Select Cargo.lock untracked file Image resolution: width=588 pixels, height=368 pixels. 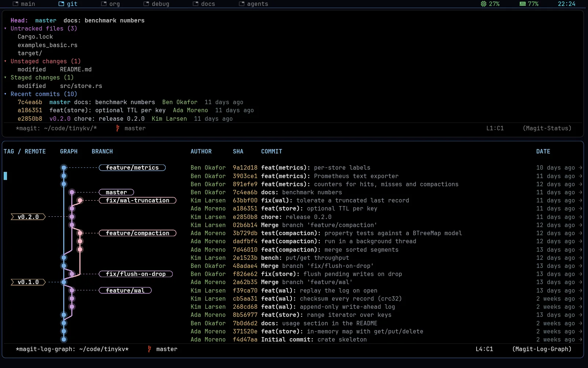pyautogui.click(x=35, y=36)
